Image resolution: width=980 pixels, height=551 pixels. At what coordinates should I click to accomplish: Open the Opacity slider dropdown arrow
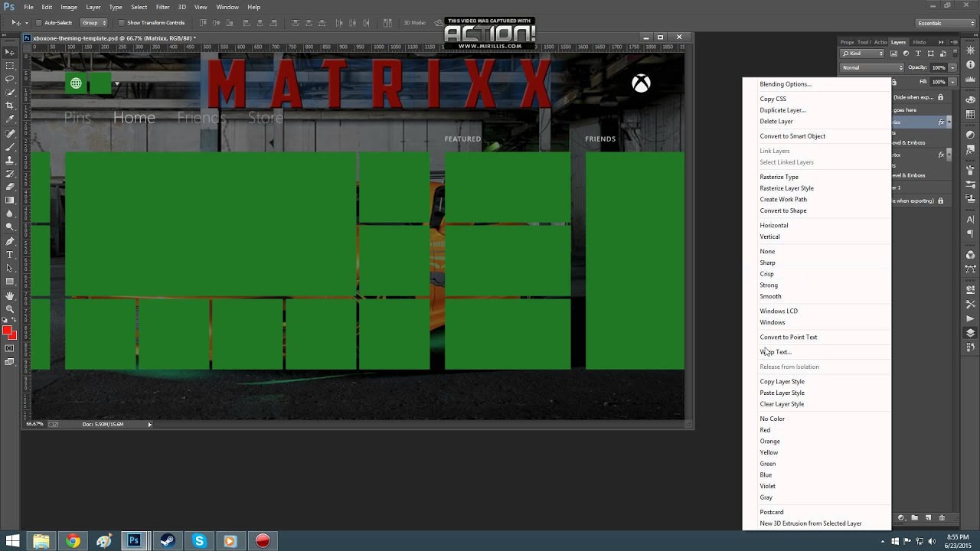[x=952, y=67]
